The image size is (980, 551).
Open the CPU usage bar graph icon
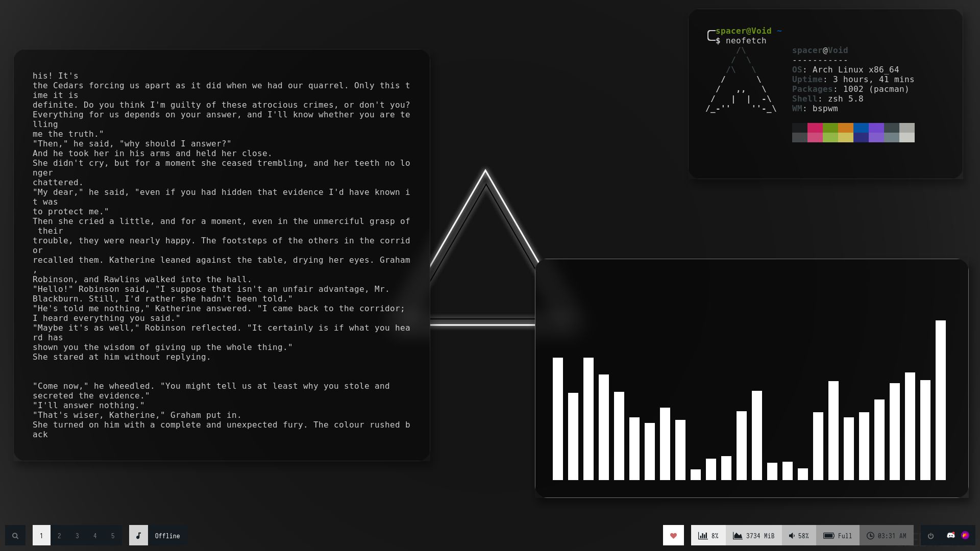(x=703, y=536)
